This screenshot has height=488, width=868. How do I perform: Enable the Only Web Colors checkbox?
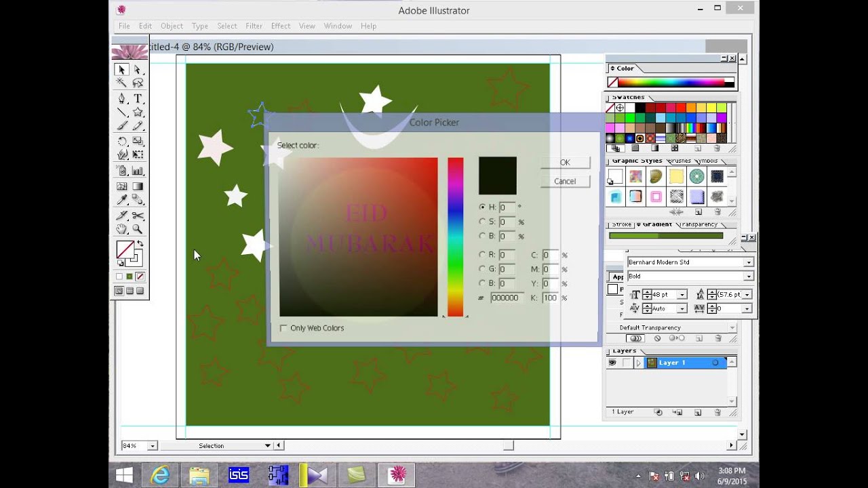click(x=283, y=328)
